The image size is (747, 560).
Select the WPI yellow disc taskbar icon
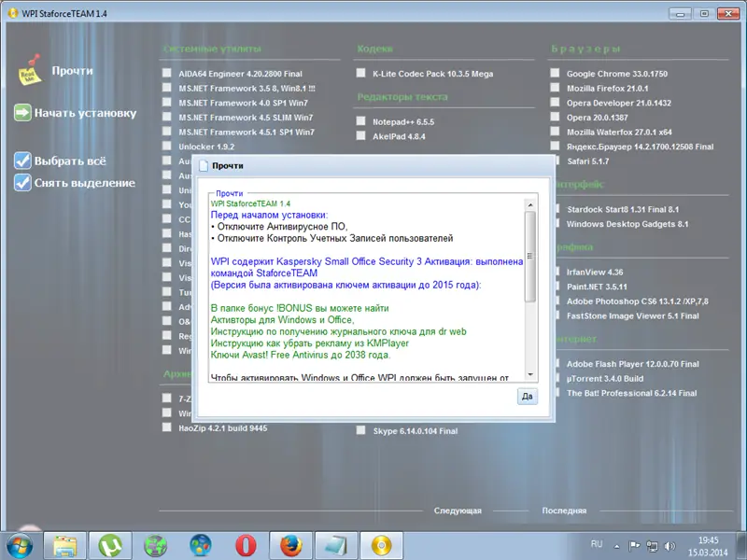click(381, 546)
